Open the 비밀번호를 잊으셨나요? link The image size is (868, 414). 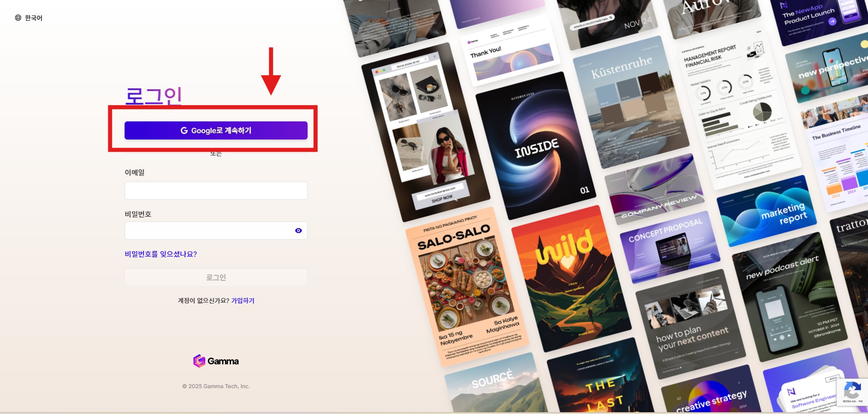pyautogui.click(x=161, y=254)
